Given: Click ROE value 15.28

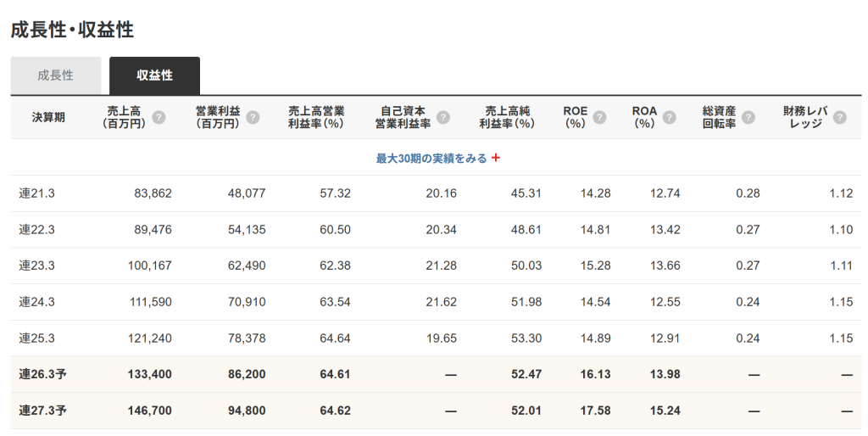Looking at the screenshot, I should click(596, 266).
